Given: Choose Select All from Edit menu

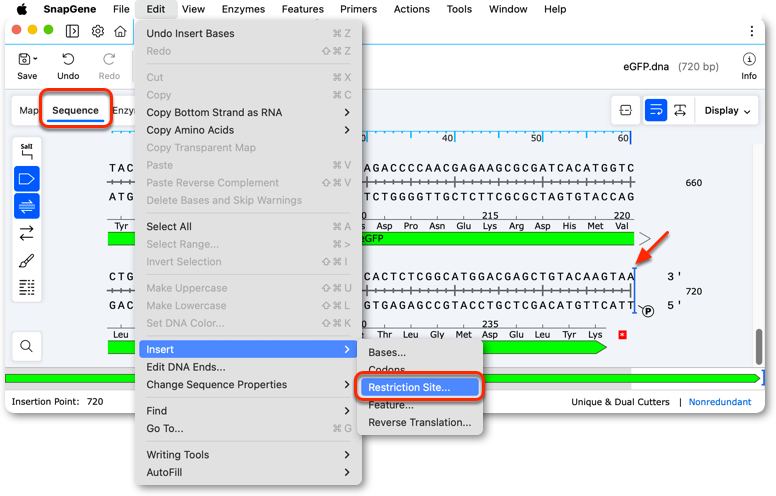Looking at the screenshot, I should [x=248, y=227].
